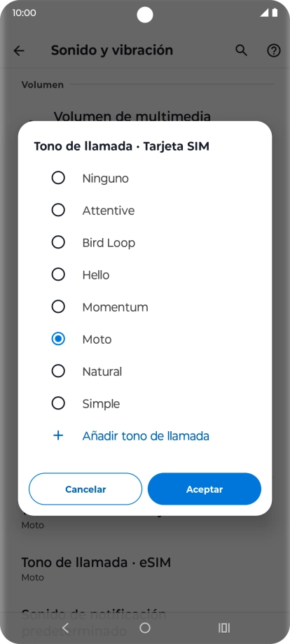Screen dimensions: 290x644
Task: Tap the back arrow in header
Action: point(19,50)
